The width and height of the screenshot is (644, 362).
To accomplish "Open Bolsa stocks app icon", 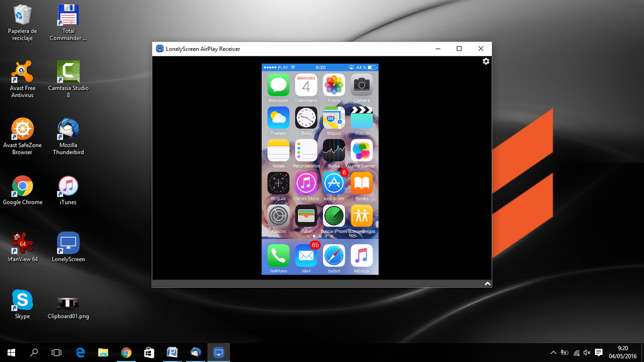I will coord(334,151).
